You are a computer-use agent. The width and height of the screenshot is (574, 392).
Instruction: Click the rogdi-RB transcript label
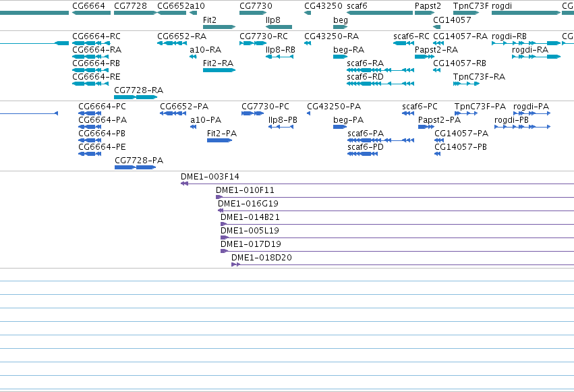click(x=509, y=36)
